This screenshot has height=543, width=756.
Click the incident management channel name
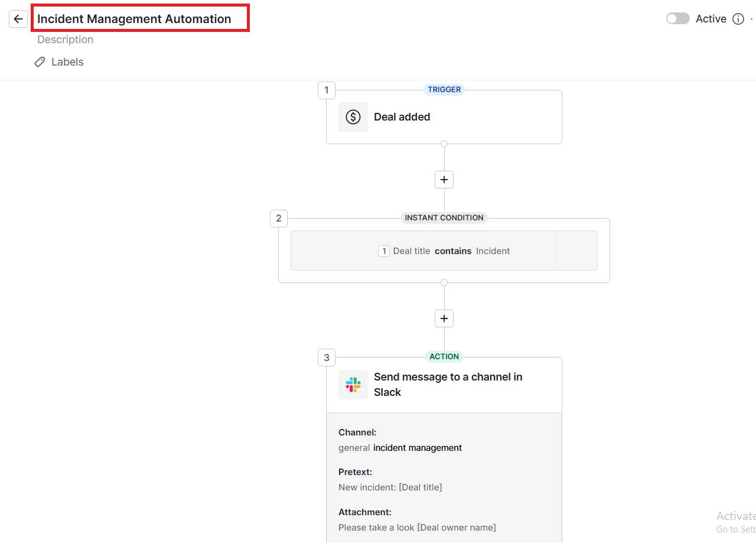[417, 448]
